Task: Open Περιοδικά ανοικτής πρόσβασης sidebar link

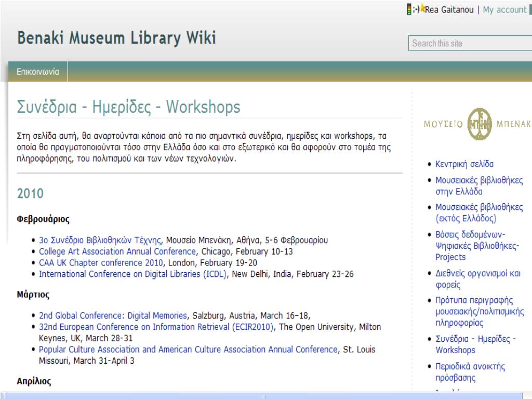Action: (x=470, y=372)
